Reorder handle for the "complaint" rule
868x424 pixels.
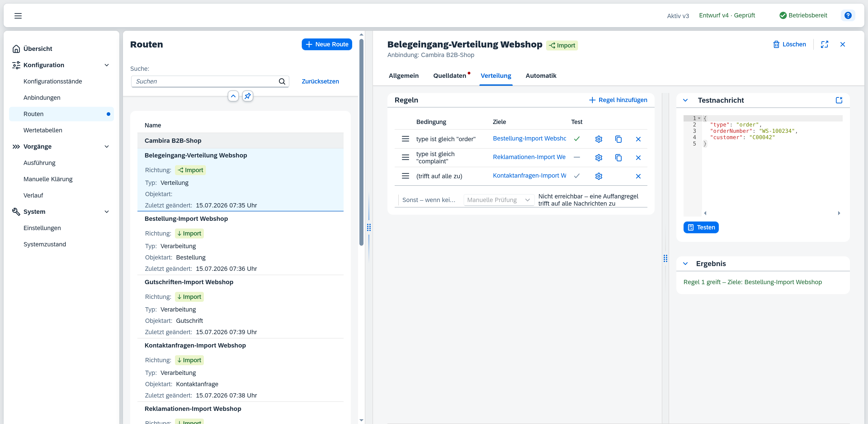pyautogui.click(x=405, y=157)
